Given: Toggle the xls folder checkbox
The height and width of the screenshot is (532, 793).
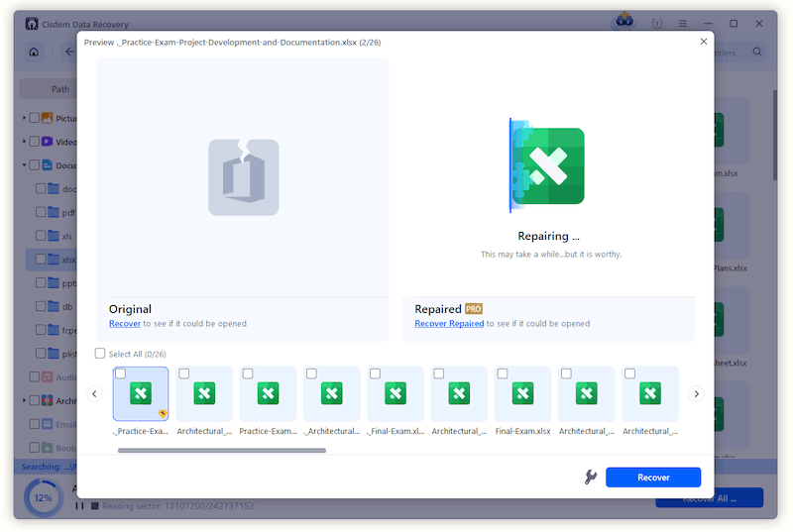Looking at the screenshot, I should (41, 236).
